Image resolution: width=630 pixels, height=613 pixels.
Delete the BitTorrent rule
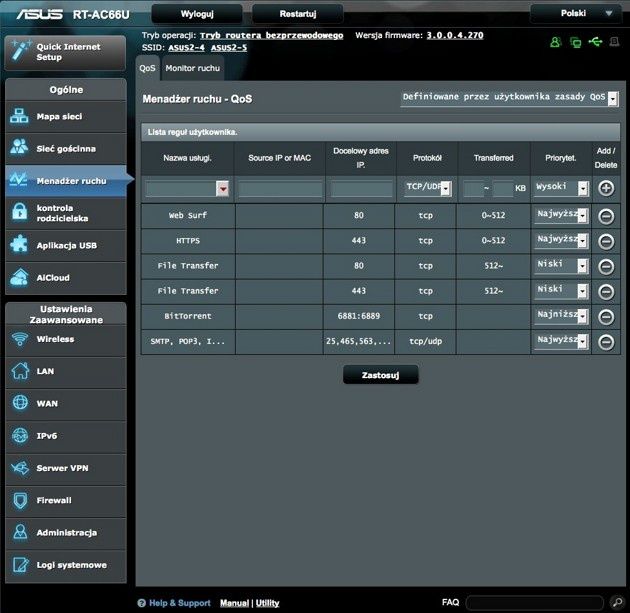pyautogui.click(x=606, y=317)
